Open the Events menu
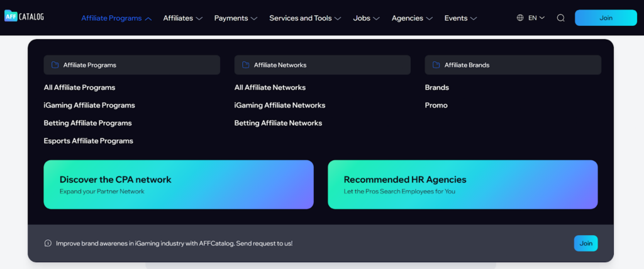Viewport: 644px width, 269px height. [460, 18]
